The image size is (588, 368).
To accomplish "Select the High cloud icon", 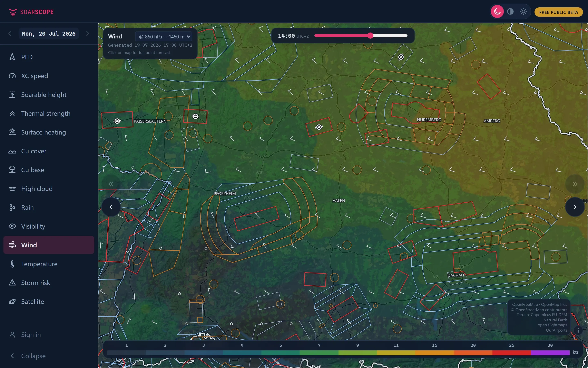I will (12, 189).
